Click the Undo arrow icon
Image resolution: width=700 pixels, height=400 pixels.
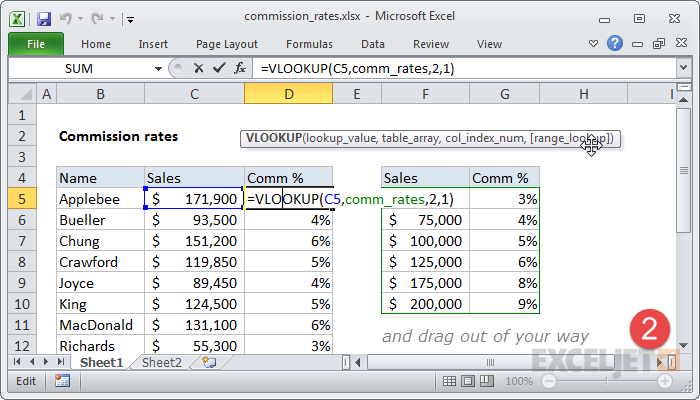[x=66, y=18]
